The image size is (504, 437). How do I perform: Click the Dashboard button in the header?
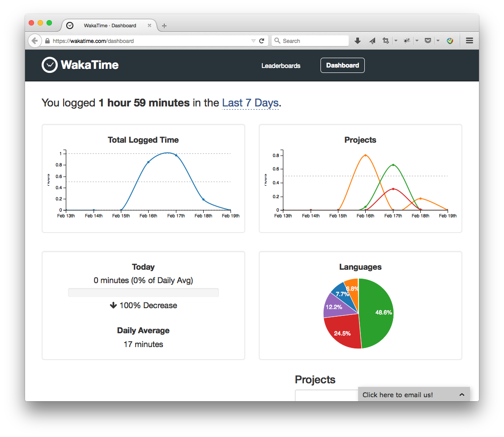click(x=342, y=65)
